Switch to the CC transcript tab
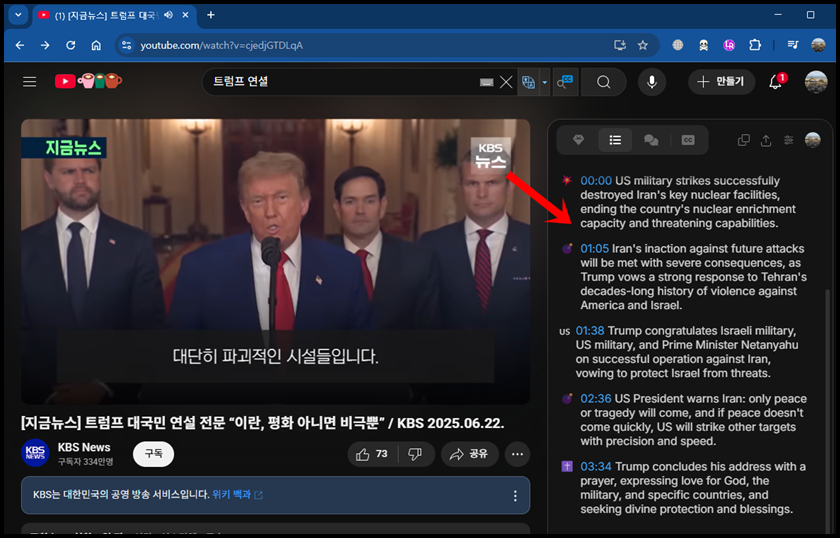The height and width of the screenshot is (538, 840). click(x=688, y=140)
